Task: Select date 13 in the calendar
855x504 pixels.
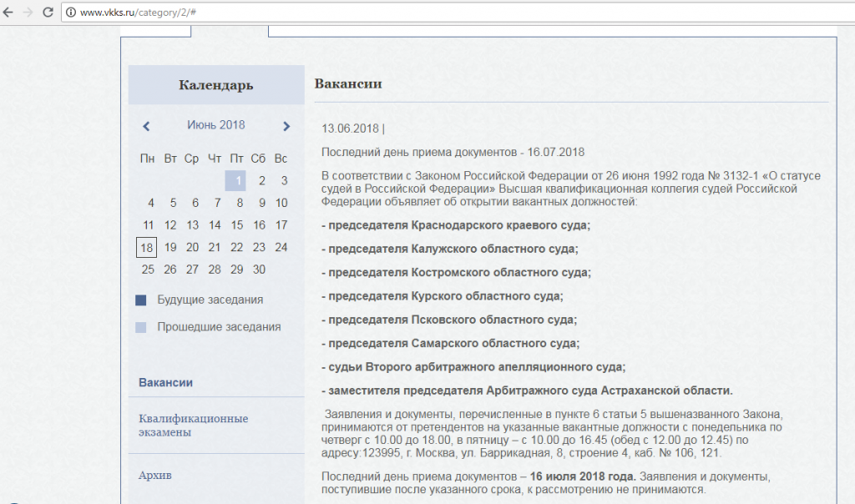Action: pyautogui.click(x=193, y=225)
